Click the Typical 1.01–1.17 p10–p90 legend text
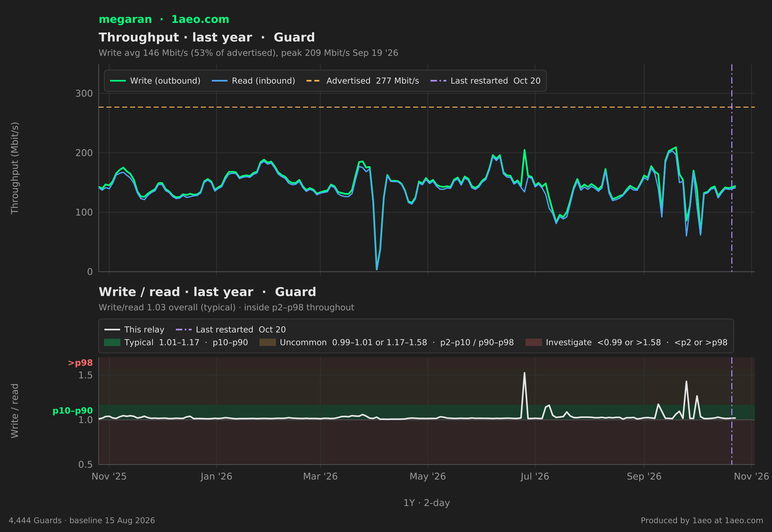772x532 pixels. click(186, 343)
